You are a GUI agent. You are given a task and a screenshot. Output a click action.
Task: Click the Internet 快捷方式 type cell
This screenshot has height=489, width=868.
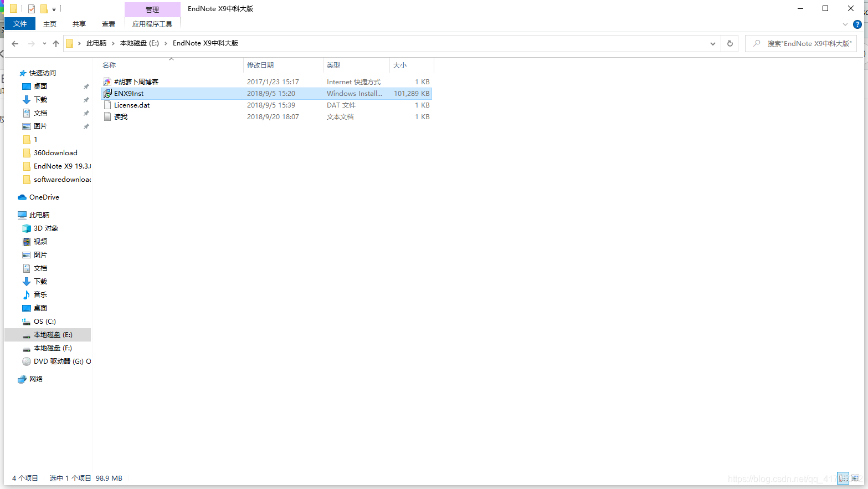tap(353, 82)
